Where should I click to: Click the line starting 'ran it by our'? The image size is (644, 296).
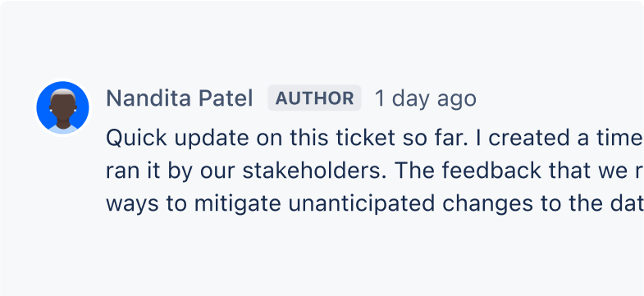pyautogui.click(x=375, y=171)
